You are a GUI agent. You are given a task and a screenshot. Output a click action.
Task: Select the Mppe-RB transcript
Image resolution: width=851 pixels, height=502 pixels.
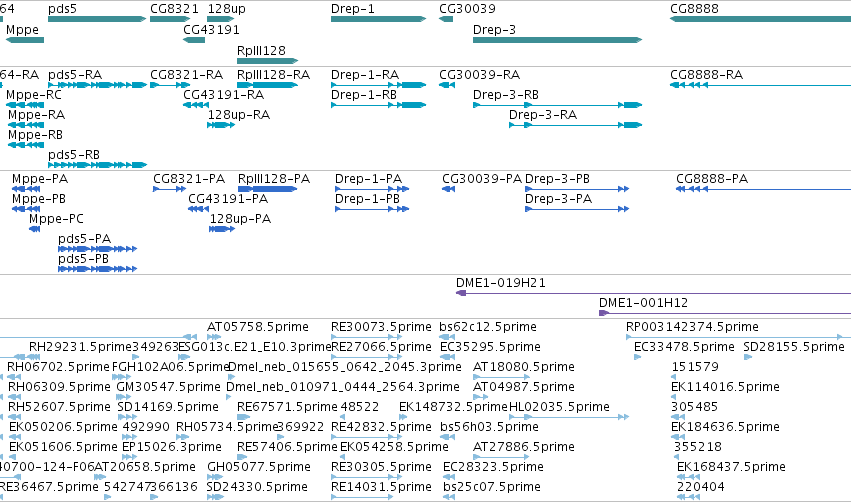(x=26, y=145)
